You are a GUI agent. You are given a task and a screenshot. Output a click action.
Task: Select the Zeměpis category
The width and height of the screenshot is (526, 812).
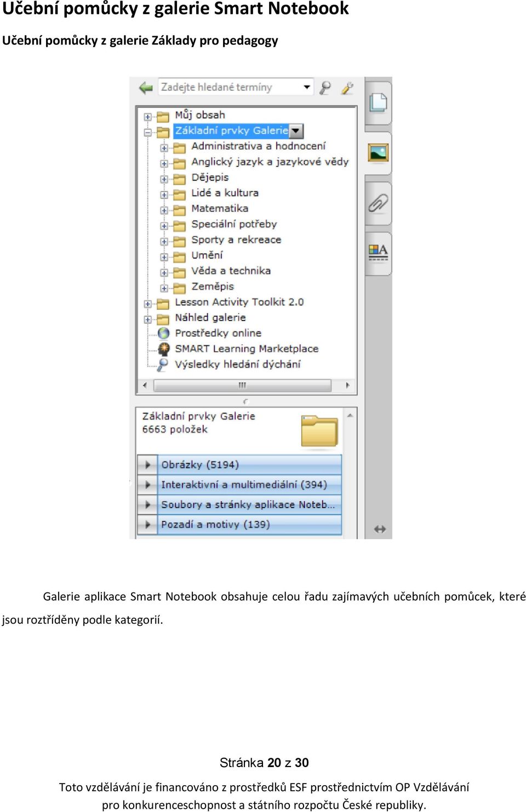point(213,286)
